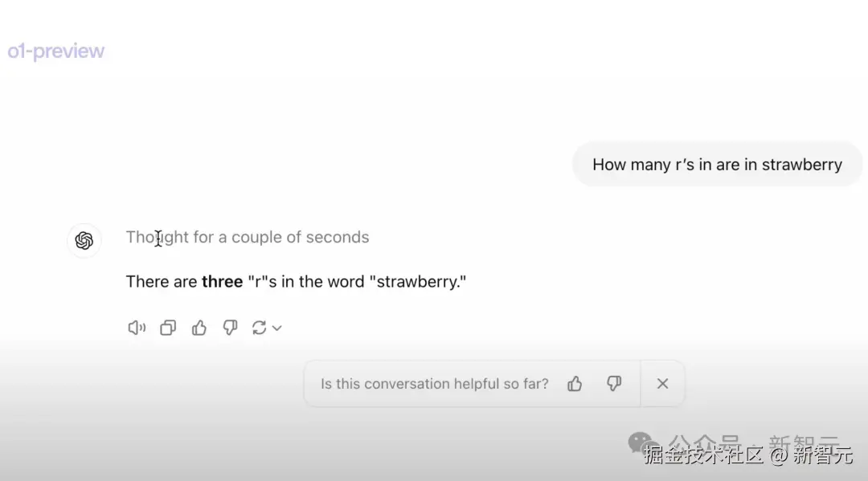The image size is (868, 481).
Task: Click the user message about strawberry
Action: coord(717,165)
